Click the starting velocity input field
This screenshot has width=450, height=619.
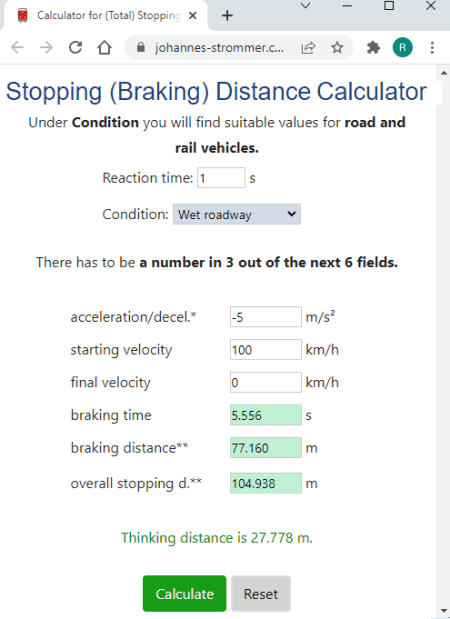point(266,349)
